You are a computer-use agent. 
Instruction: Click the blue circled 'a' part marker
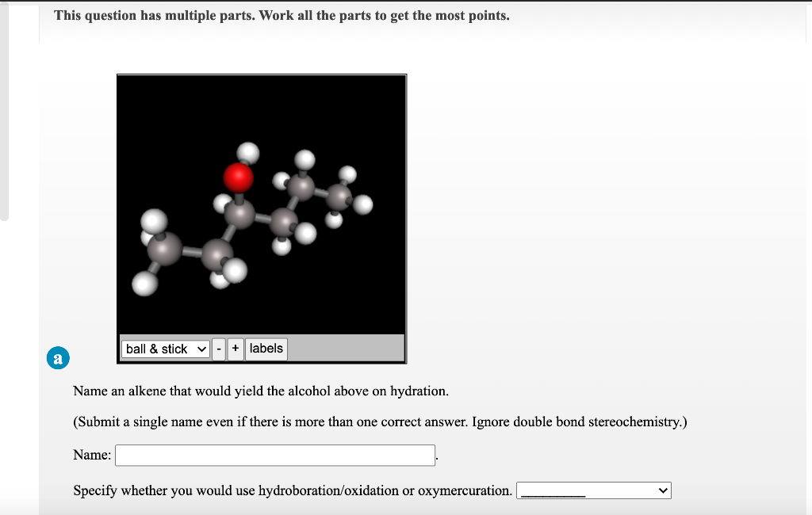57,358
